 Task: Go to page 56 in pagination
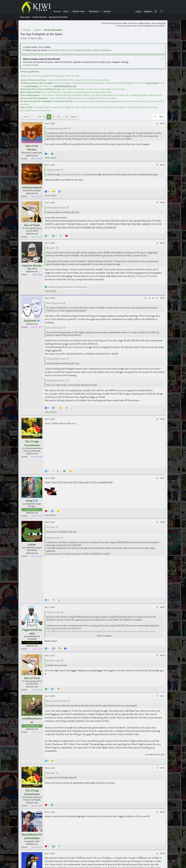tap(67, 117)
